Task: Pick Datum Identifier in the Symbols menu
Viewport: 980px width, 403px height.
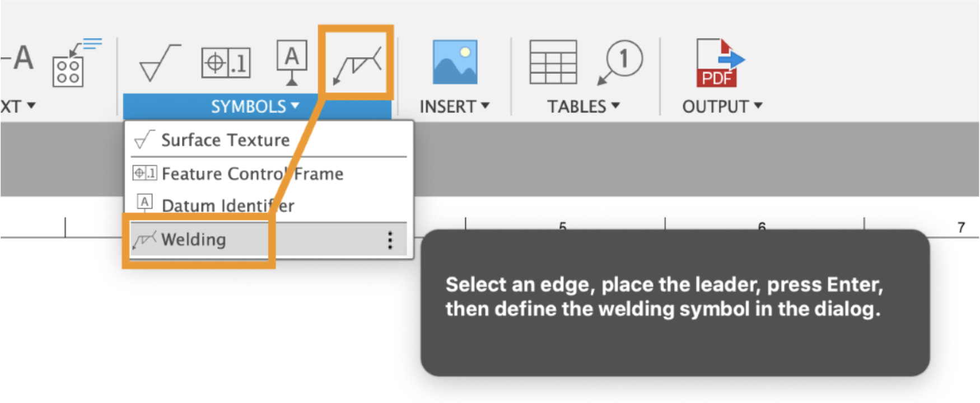Action: [227, 205]
